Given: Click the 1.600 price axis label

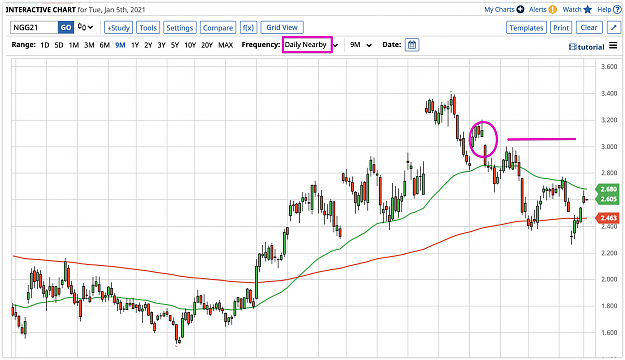Looking at the screenshot, I should click(609, 332).
